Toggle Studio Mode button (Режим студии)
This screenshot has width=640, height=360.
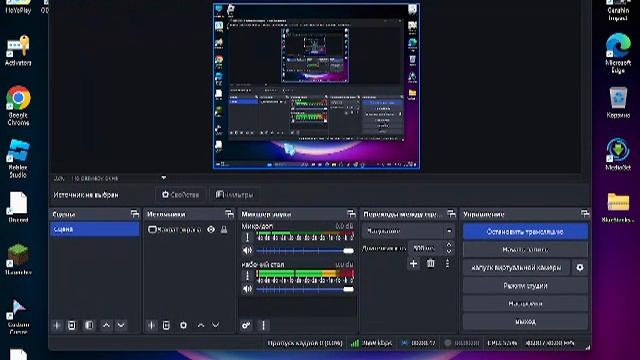[525, 286]
